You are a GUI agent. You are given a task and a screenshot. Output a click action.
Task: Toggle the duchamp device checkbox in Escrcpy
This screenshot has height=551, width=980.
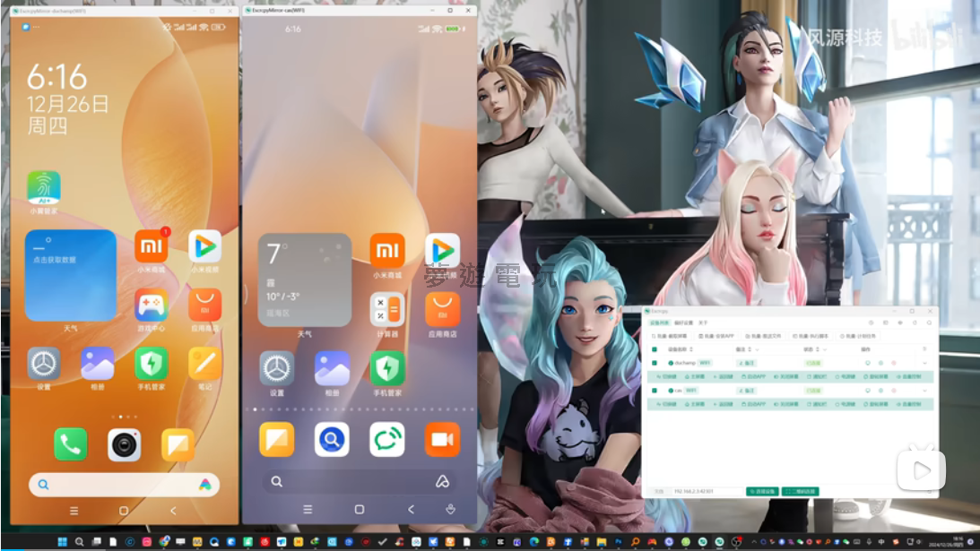pyautogui.click(x=655, y=363)
